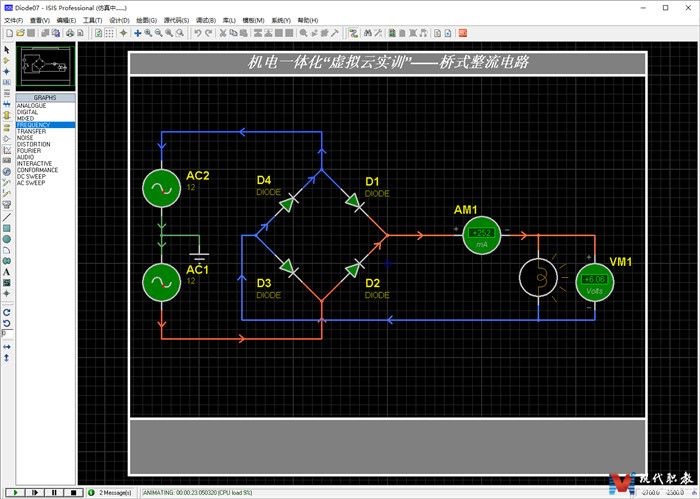Open the 设计(D) menu

pyautogui.click(x=119, y=21)
